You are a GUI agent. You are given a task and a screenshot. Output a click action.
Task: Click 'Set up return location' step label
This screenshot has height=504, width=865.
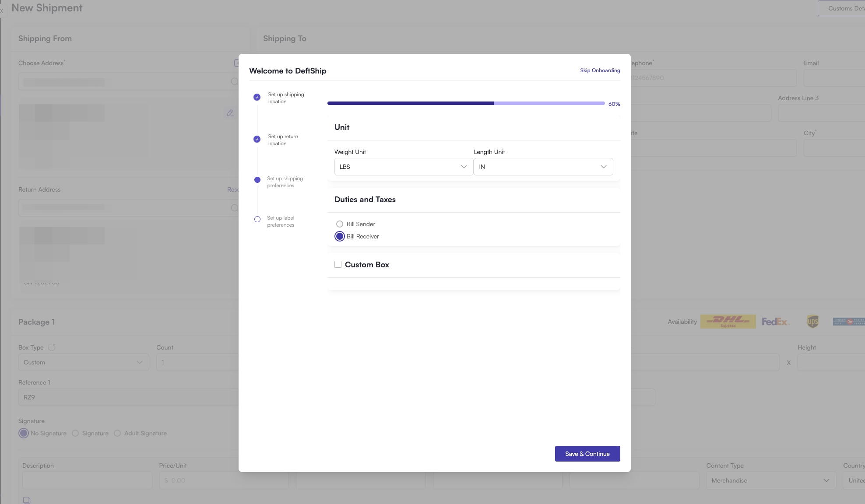click(283, 140)
